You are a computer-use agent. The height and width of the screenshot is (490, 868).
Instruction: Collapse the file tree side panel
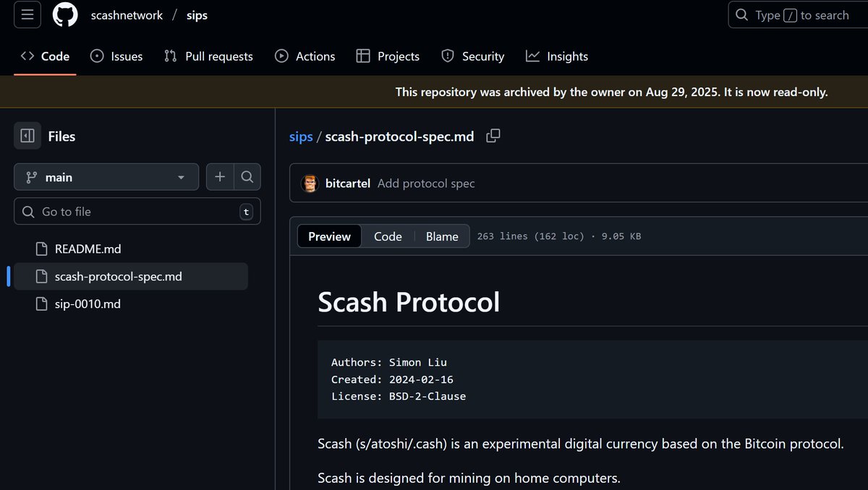[27, 136]
